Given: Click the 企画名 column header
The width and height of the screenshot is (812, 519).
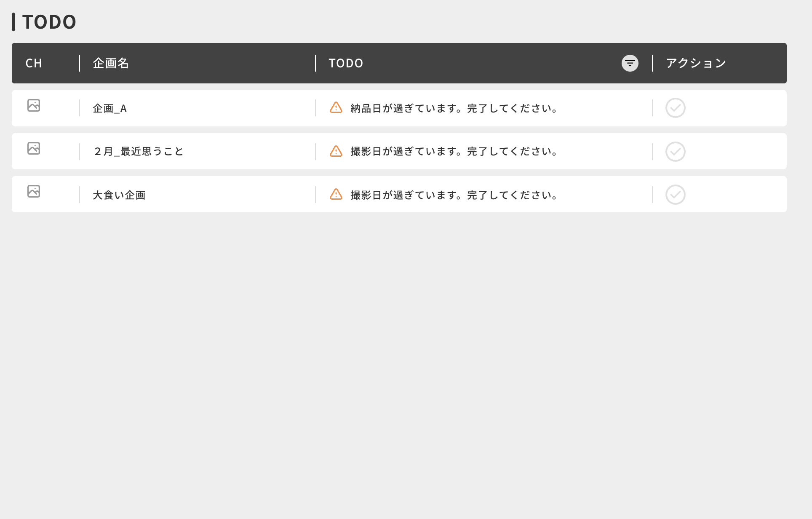Looking at the screenshot, I should (x=111, y=63).
